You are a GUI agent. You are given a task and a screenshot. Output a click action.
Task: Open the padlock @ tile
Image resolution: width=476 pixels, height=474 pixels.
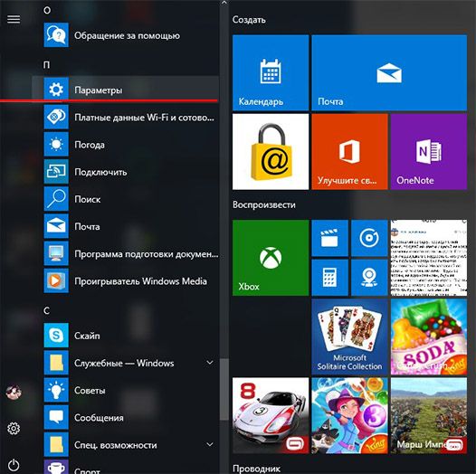[x=271, y=152]
